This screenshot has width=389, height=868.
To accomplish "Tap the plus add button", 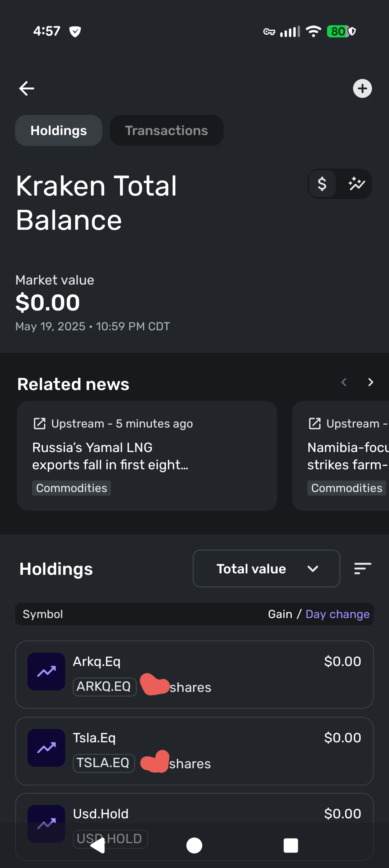I will (362, 88).
